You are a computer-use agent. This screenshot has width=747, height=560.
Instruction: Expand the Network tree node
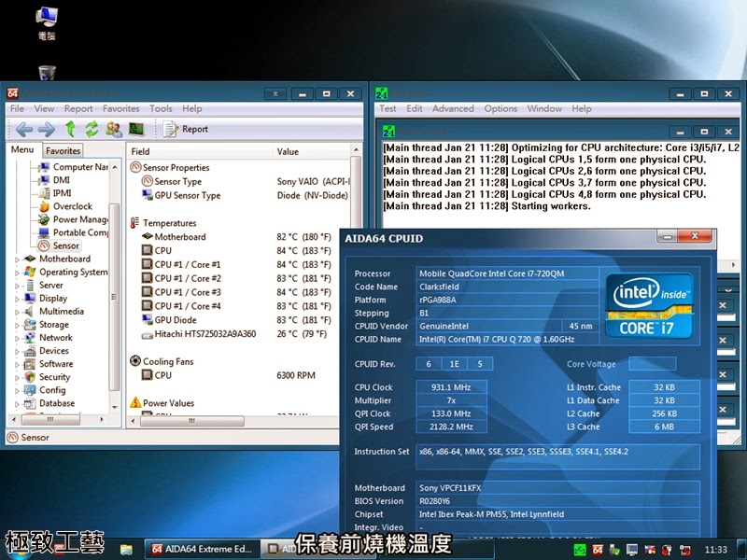pos(17,338)
